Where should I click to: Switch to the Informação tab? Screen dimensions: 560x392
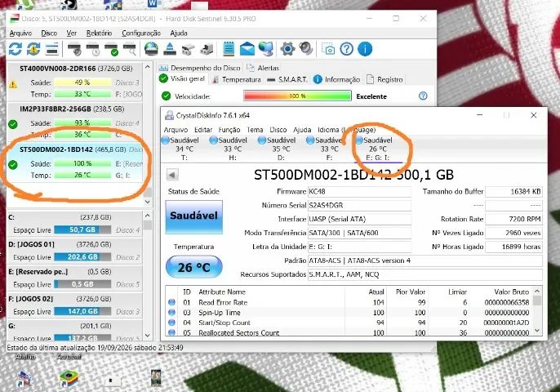coord(337,79)
